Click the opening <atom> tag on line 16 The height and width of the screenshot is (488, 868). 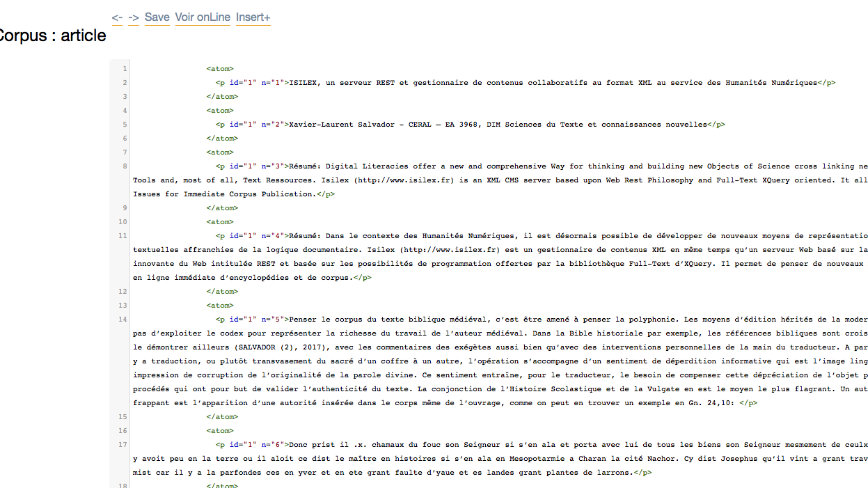coord(220,431)
